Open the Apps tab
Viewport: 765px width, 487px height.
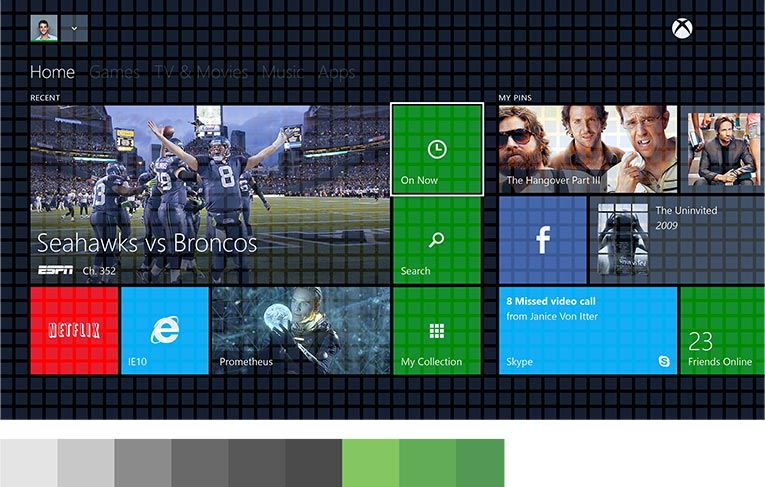(336, 72)
